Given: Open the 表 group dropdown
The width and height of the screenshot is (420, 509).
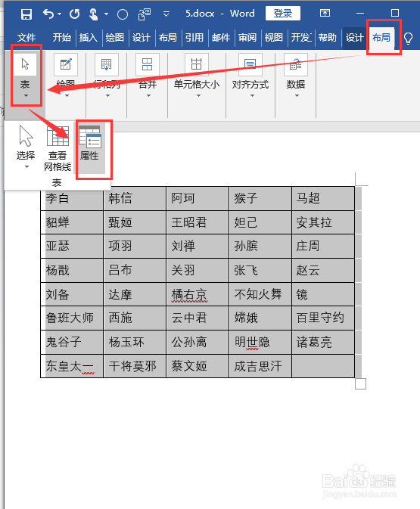Looking at the screenshot, I should (x=25, y=76).
